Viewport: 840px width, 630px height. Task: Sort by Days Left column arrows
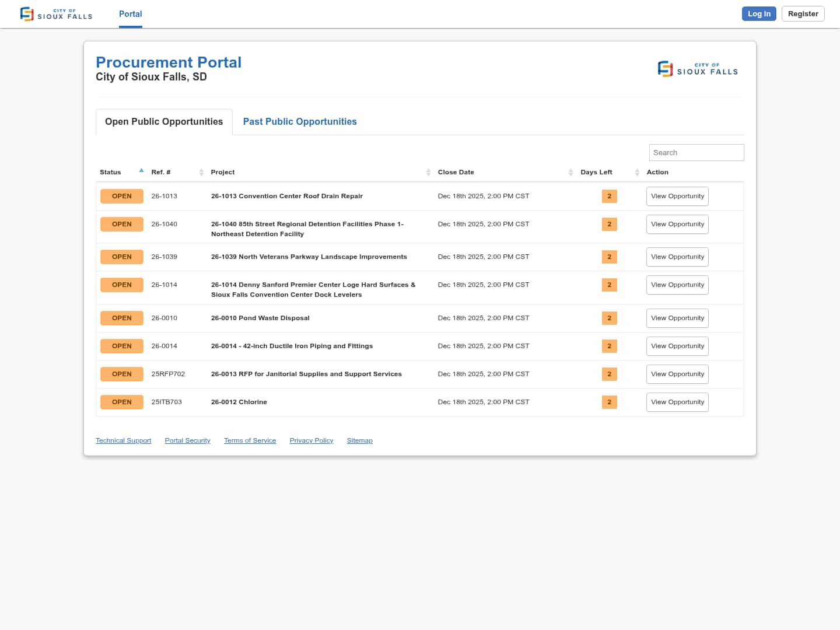[637, 172]
